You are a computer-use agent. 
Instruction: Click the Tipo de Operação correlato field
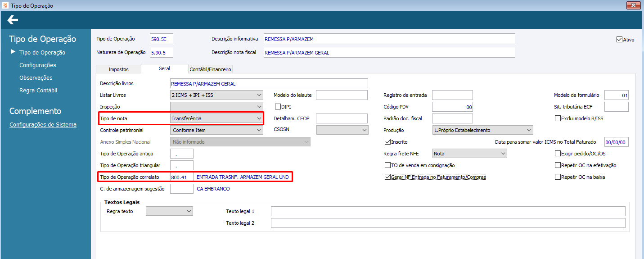point(182,177)
